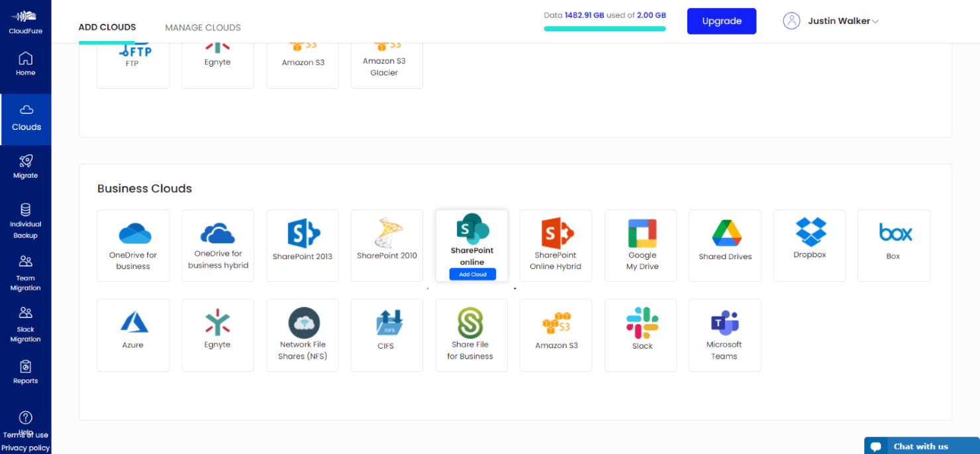Select the Dropbox business cloud tile
This screenshot has width=980, height=454.
point(809,245)
